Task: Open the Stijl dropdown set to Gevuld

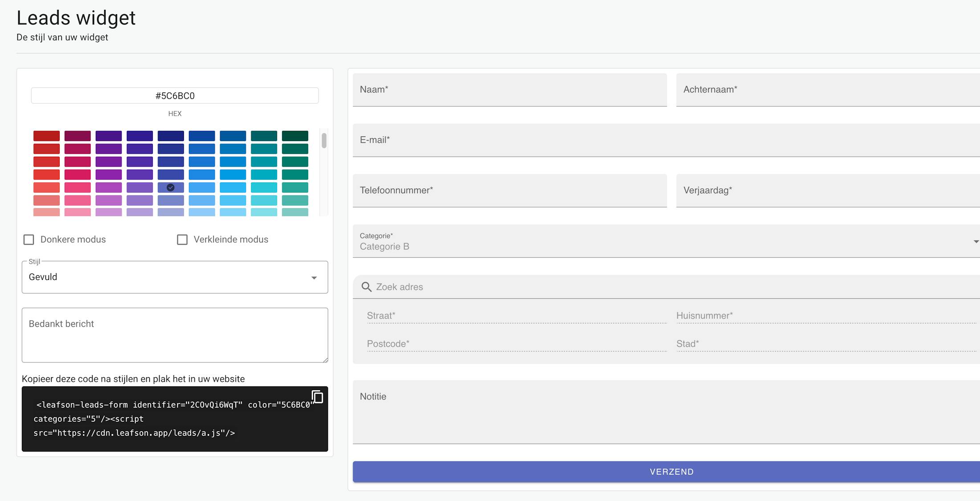Action: 175,277
